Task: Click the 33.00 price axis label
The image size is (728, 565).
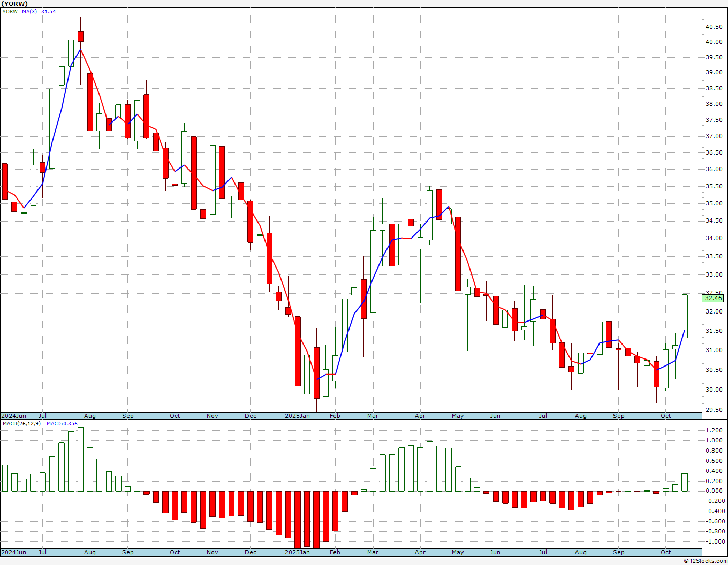Action: [x=713, y=275]
